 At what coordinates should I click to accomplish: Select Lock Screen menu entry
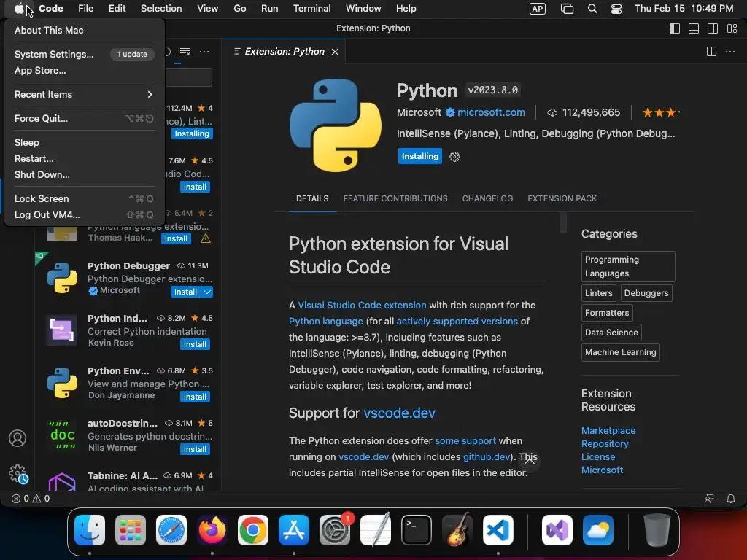coord(84,198)
